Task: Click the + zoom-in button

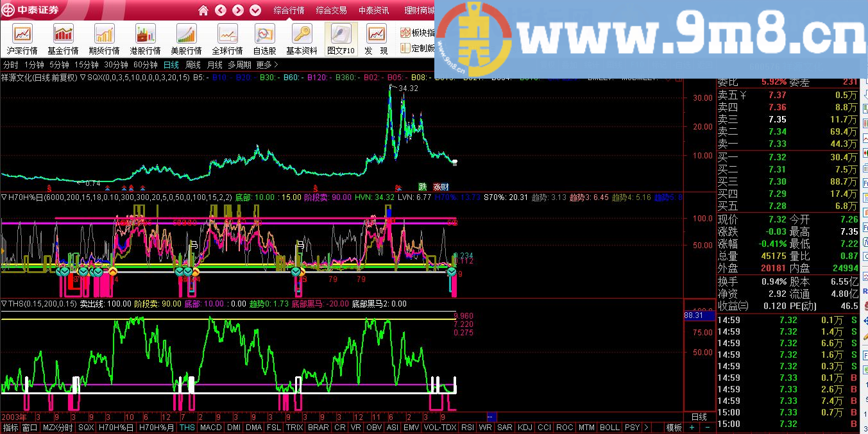Action: [x=692, y=428]
